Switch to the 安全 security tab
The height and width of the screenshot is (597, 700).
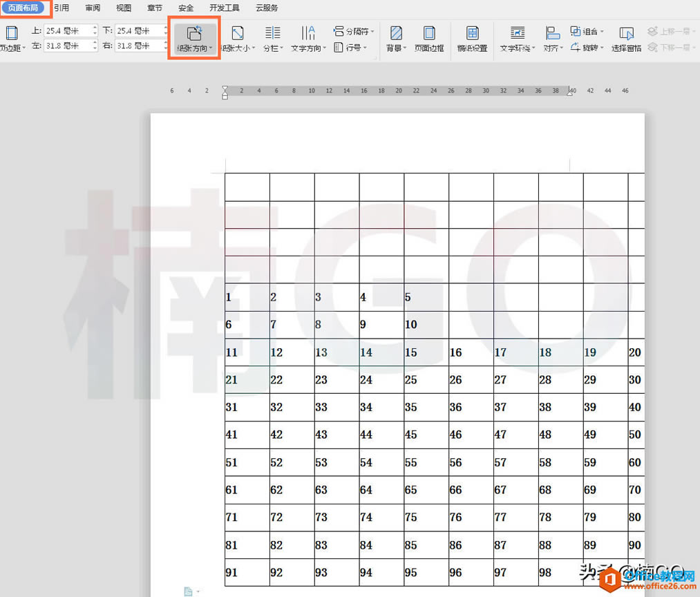click(186, 8)
